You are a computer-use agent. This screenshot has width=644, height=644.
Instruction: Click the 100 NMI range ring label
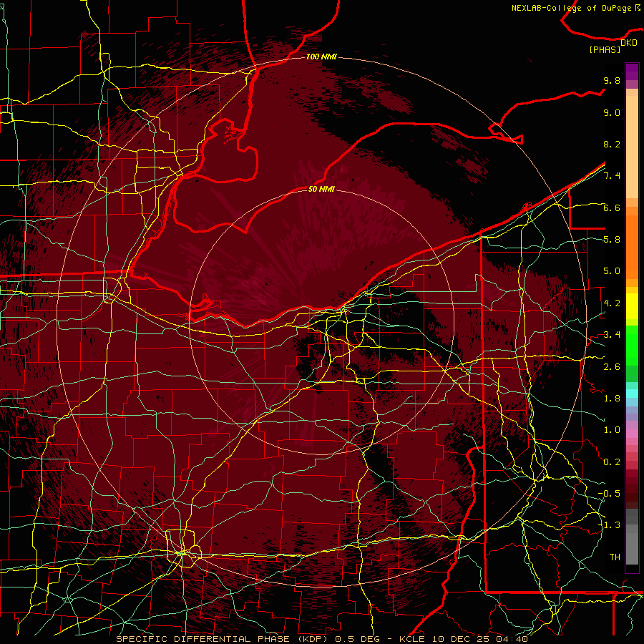(321, 57)
